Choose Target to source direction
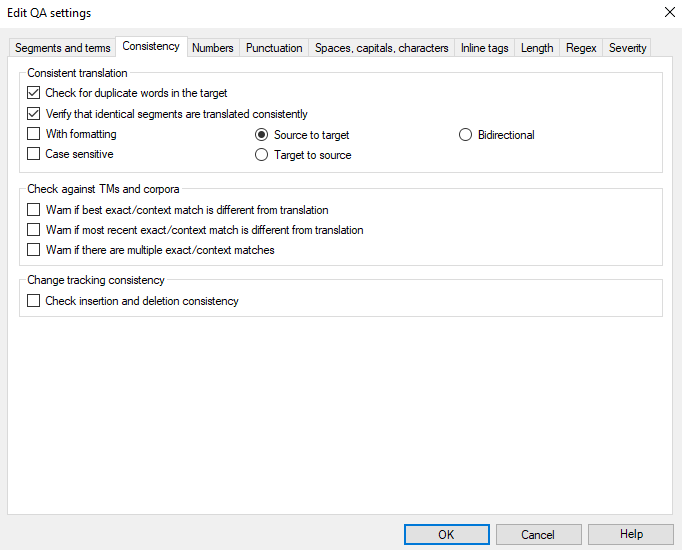Viewport: 682px width, 550px height. coord(261,155)
